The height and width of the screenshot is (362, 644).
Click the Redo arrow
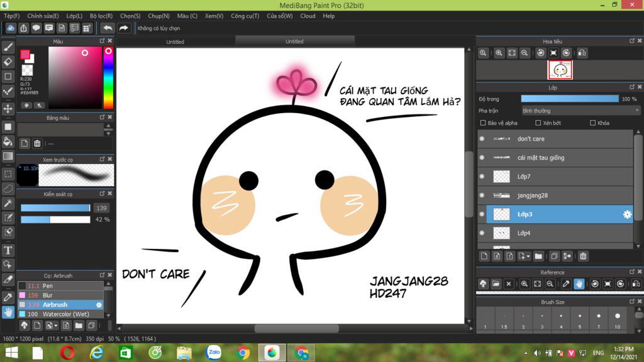click(x=123, y=28)
